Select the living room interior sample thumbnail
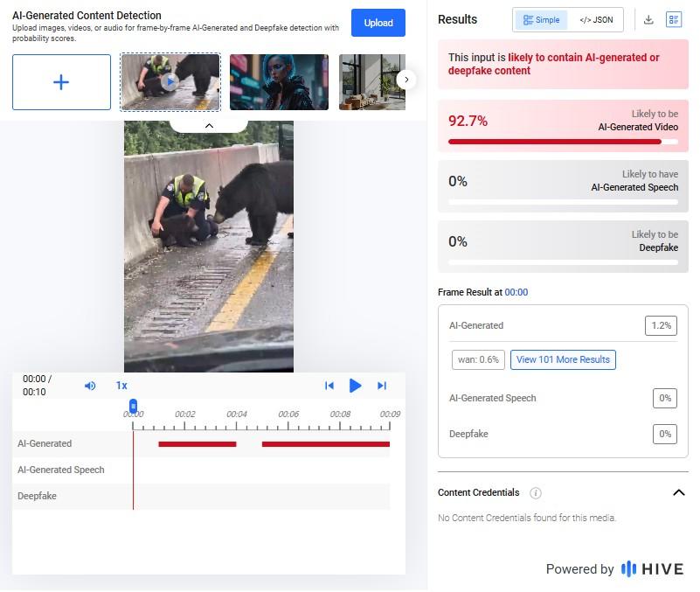The width and height of the screenshot is (700, 592). (372, 82)
